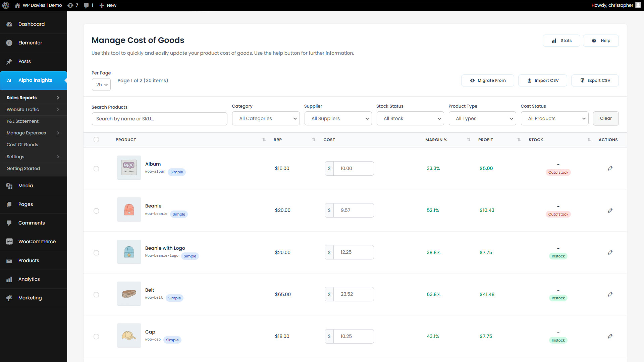Click the comments bubble icon in admin bar
Image resolution: width=644 pixels, height=362 pixels.
tap(87, 5)
